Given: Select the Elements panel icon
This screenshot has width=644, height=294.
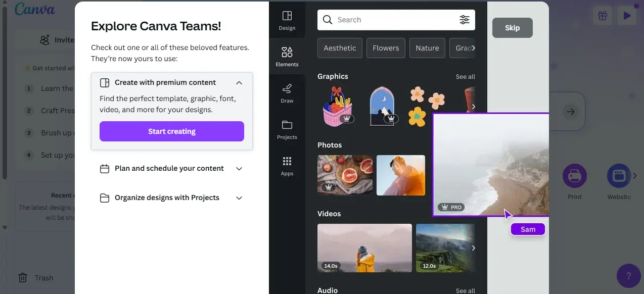Looking at the screenshot, I should (x=287, y=56).
